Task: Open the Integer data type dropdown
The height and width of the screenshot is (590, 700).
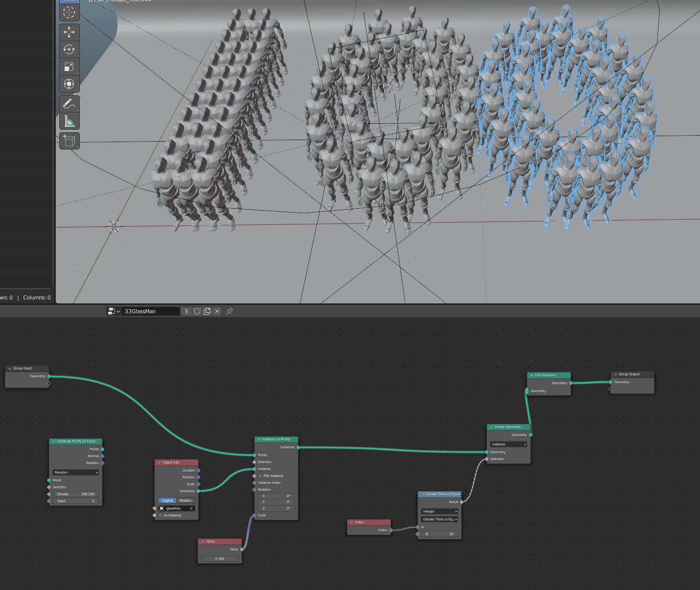Action: pos(440,511)
